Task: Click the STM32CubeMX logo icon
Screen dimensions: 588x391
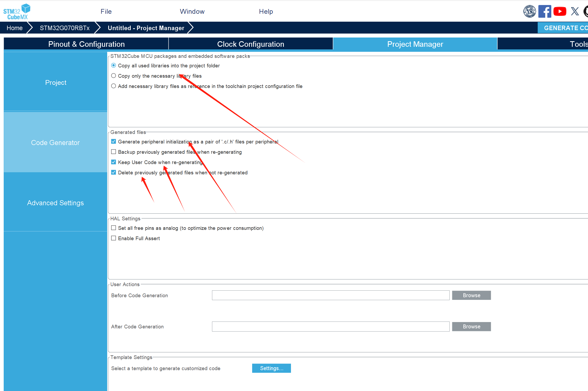Action: (x=17, y=12)
